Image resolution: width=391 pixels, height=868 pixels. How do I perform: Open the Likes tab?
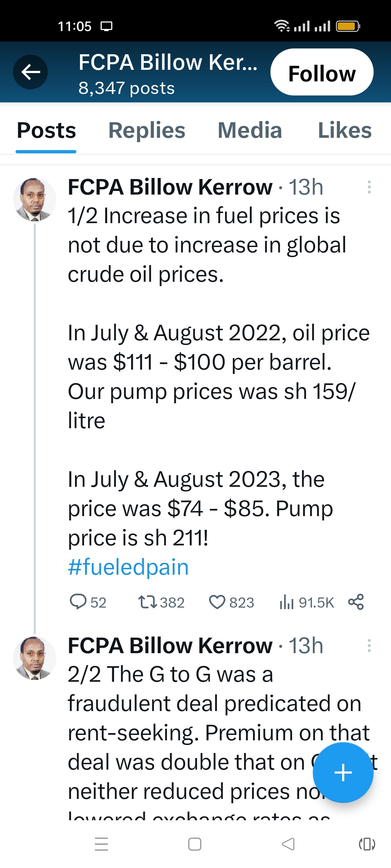point(345,131)
